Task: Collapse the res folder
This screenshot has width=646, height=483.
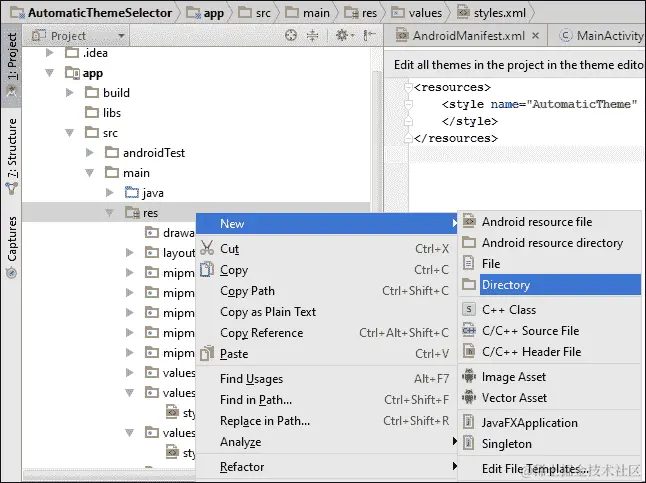Action: 110,213
